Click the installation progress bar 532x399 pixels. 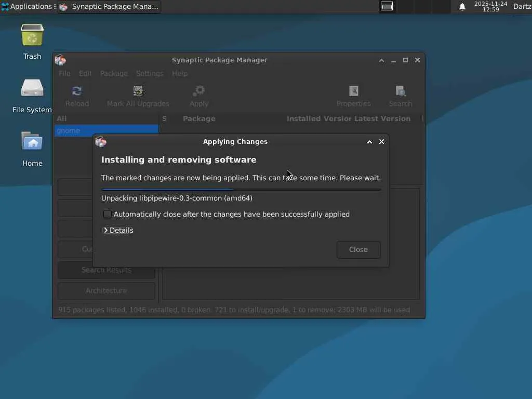241,189
